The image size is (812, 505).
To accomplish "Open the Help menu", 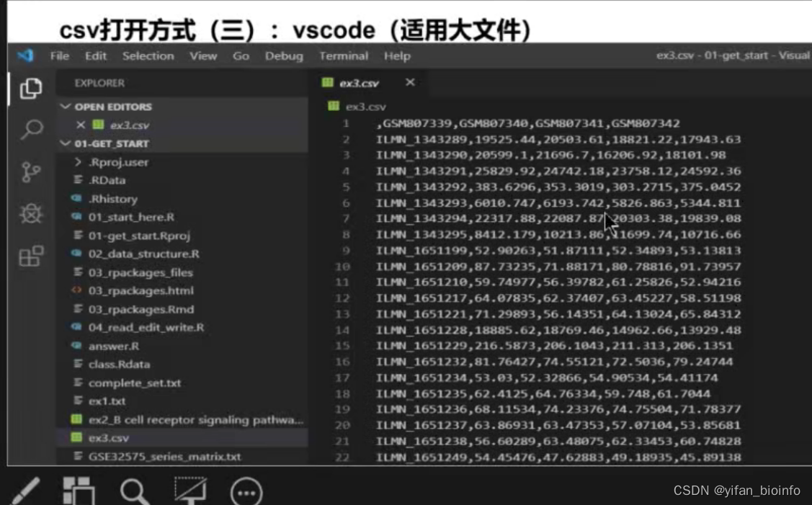I will (397, 56).
